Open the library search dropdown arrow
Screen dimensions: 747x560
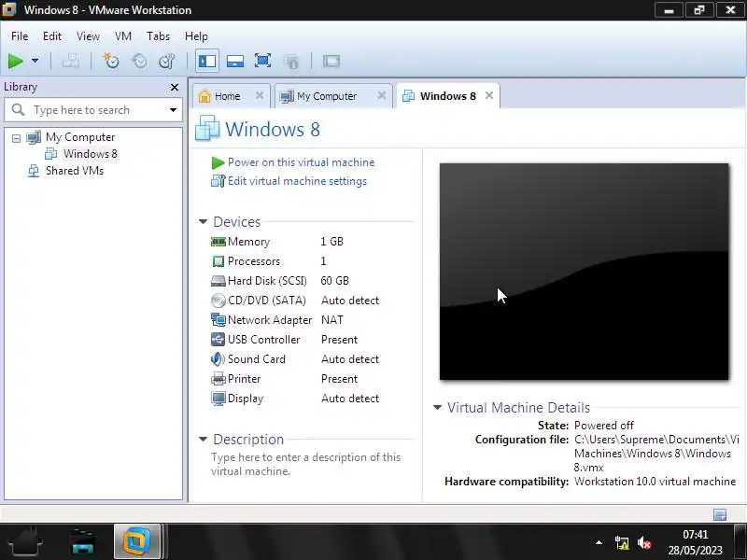click(173, 110)
